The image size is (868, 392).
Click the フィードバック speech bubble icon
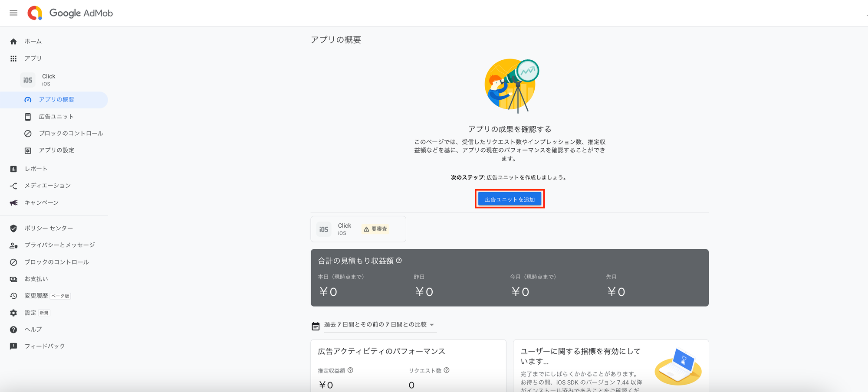pyautogui.click(x=13, y=346)
